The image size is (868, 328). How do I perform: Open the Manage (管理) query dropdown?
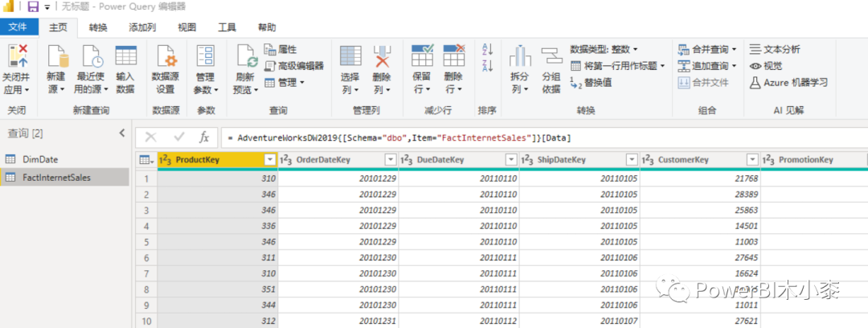285,83
